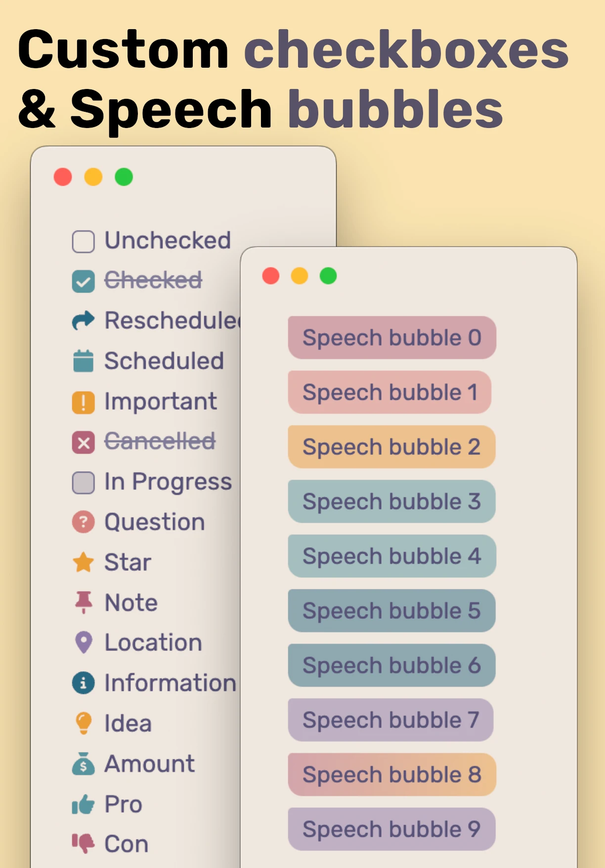The image size is (605, 868).
Task: Select the Pro thumbs-up icon
Action: pyautogui.click(x=83, y=804)
